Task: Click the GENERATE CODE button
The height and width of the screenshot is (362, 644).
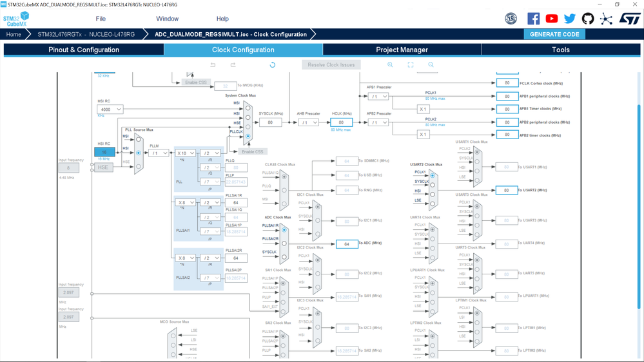Action: [x=554, y=35]
